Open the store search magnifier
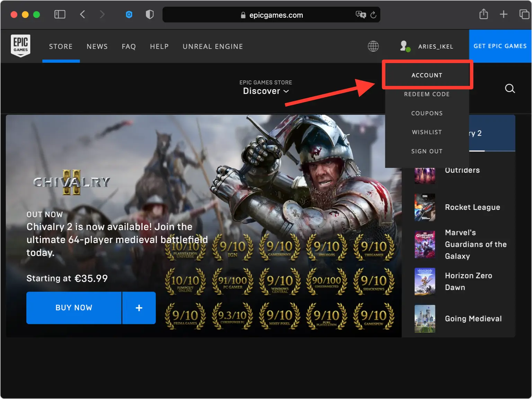This screenshot has height=399, width=532. 510,89
